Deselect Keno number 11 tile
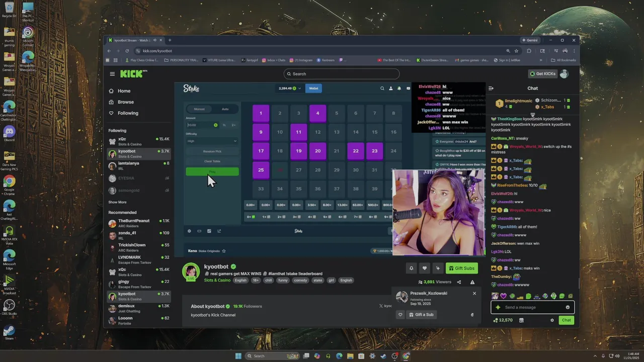 pyautogui.click(x=298, y=132)
